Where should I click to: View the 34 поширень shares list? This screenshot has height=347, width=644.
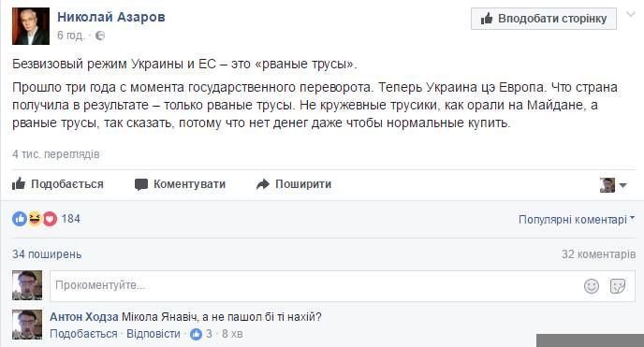click(47, 254)
